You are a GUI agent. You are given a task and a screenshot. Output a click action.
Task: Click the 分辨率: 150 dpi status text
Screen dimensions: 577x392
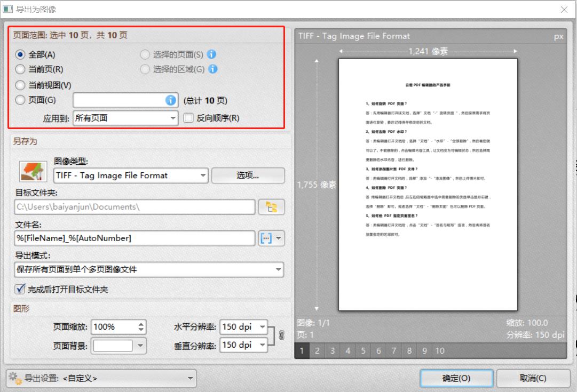(535, 335)
